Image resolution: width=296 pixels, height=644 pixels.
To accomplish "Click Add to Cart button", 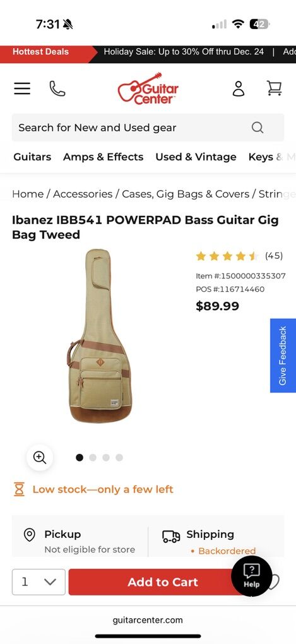I will pos(163,582).
